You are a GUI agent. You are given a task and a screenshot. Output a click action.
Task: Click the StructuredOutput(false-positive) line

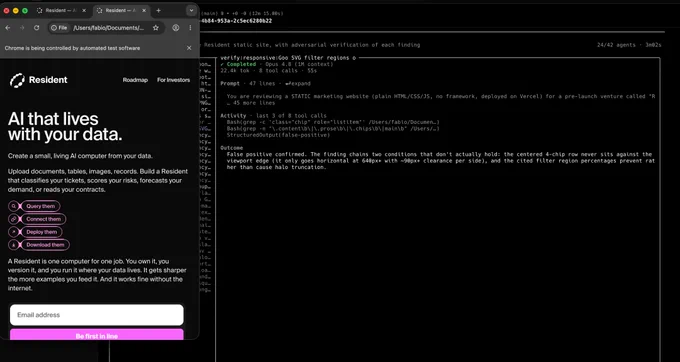[278, 135]
